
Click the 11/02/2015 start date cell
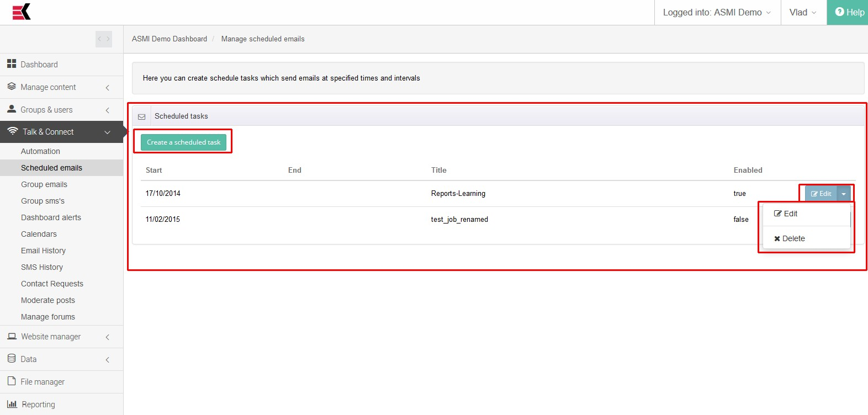[163, 219]
